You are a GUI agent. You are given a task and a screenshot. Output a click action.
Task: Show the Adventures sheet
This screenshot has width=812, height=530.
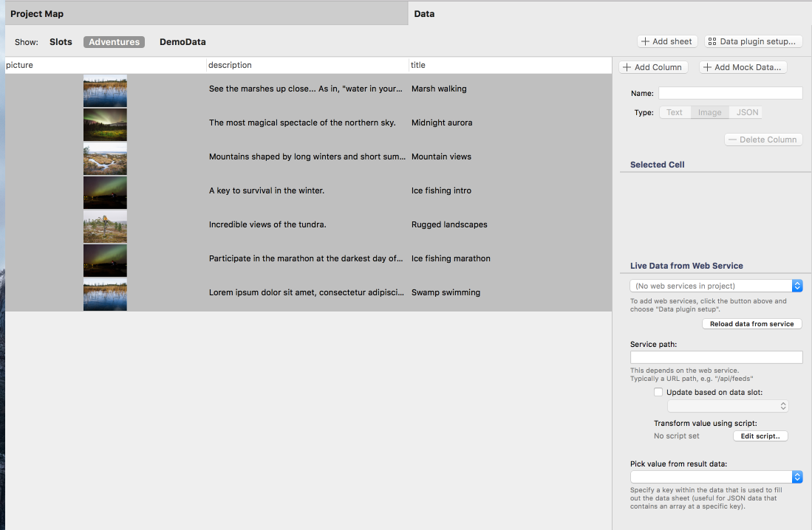click(114, 42)
